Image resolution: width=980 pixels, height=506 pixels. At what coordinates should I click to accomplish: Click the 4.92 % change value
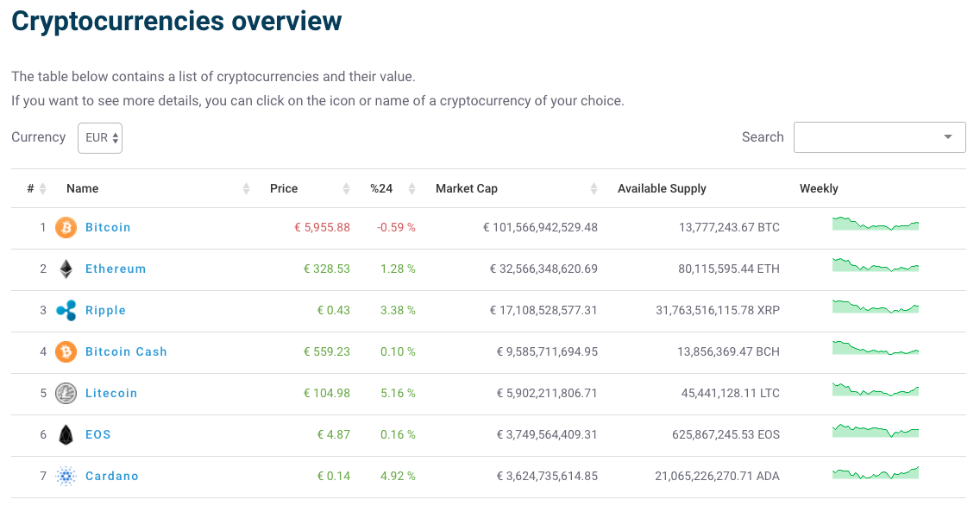click(399, 476)
